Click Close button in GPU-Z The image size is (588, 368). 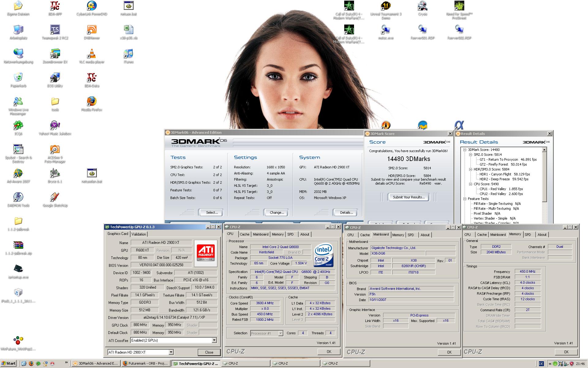[x=209, y=352]
